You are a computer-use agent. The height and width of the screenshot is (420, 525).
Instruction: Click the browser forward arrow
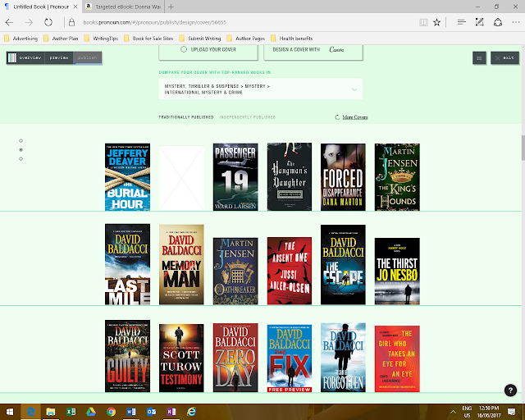[x=30, y=22]
